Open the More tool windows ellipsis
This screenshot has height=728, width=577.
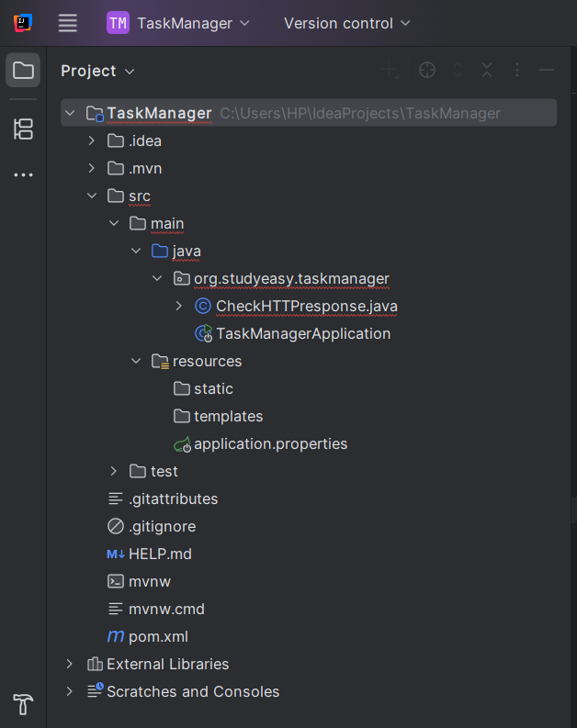pyautogui.click(x=23, y=175)
